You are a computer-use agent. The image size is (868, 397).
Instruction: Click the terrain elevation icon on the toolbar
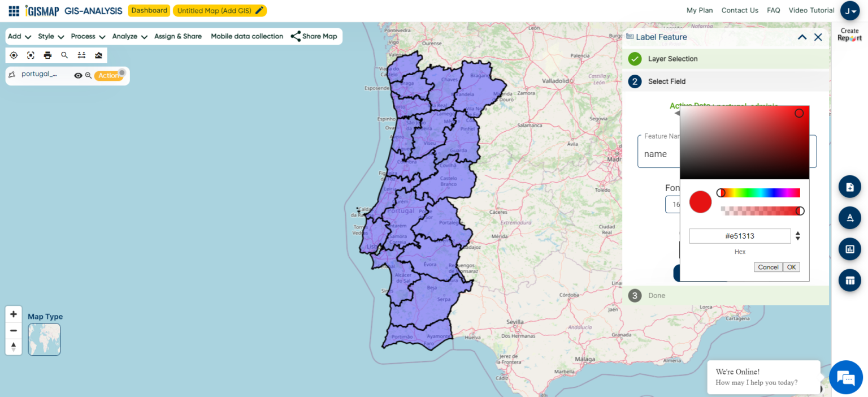pyautogui.click(x=99, y=55)
